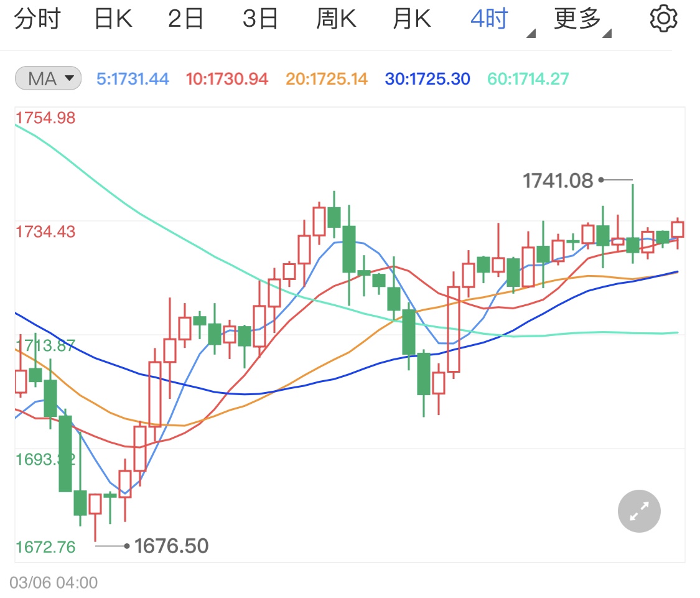This screenshot has height=598, width=700.
Task: Select 月K monthly candlestick tab
Action: click(411, 19)
